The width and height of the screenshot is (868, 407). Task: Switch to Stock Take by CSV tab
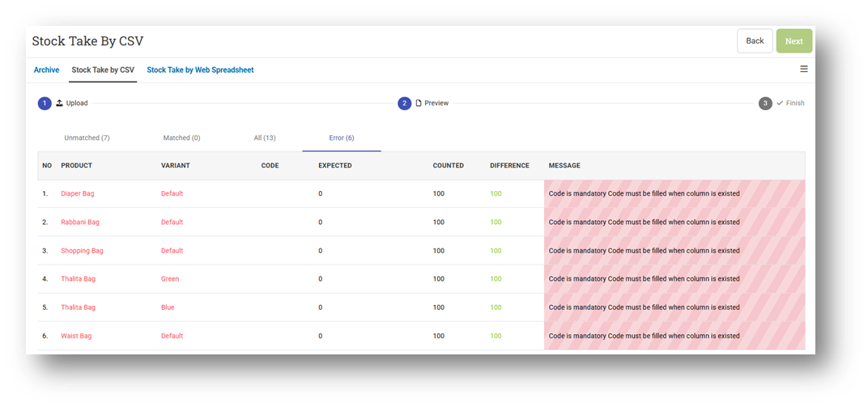(103, 70)
